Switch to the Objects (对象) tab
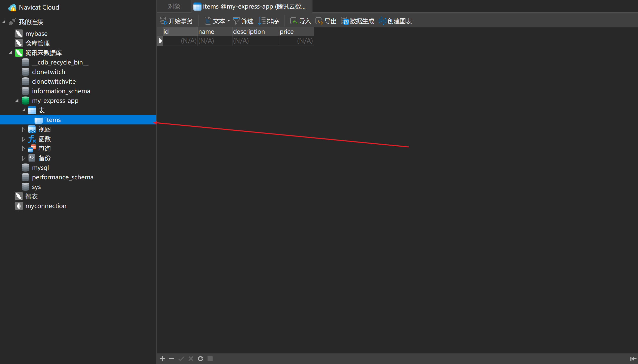Viewport: 638px width, 364px height. (x=174, y=7)
